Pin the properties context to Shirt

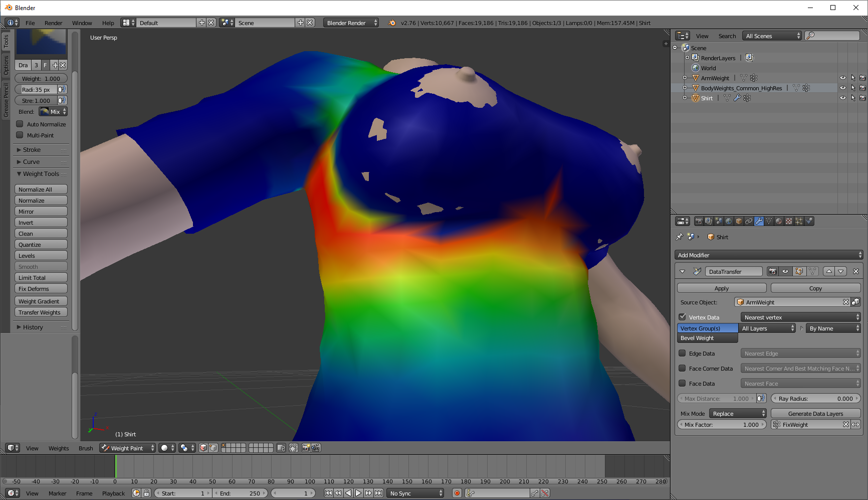coord(680,237)
